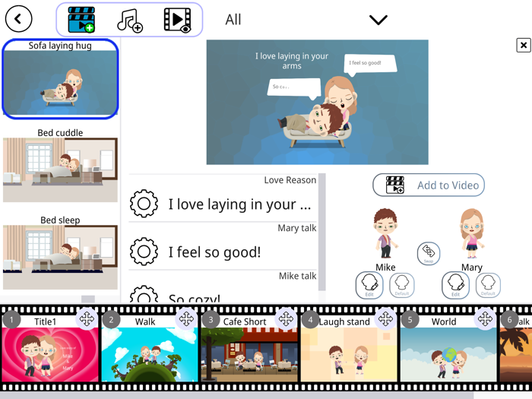Click the Mike talk label
The width and height of the screenshot is (532, 399).
[x=298, y=276]
